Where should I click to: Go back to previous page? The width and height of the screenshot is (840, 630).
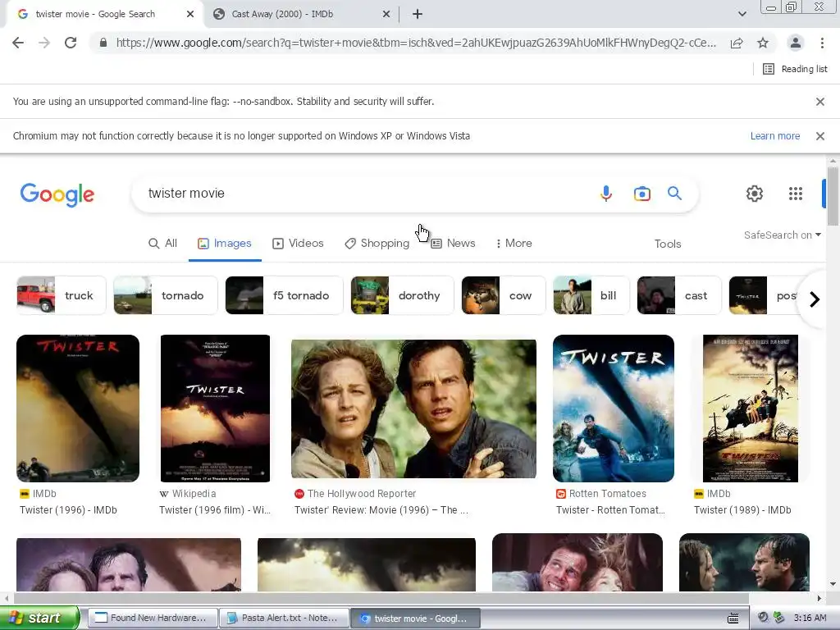point(18,43)
